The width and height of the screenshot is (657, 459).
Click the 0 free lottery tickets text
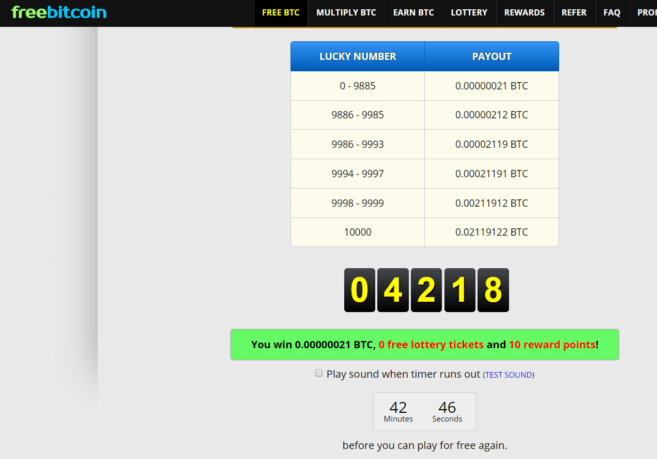tap(431, 345)
